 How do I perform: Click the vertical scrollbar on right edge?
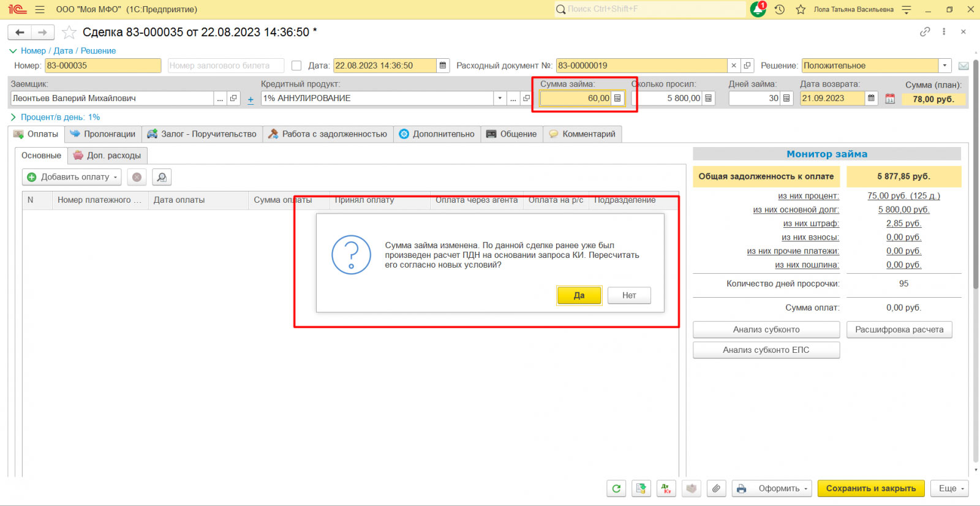pos(976,175)
